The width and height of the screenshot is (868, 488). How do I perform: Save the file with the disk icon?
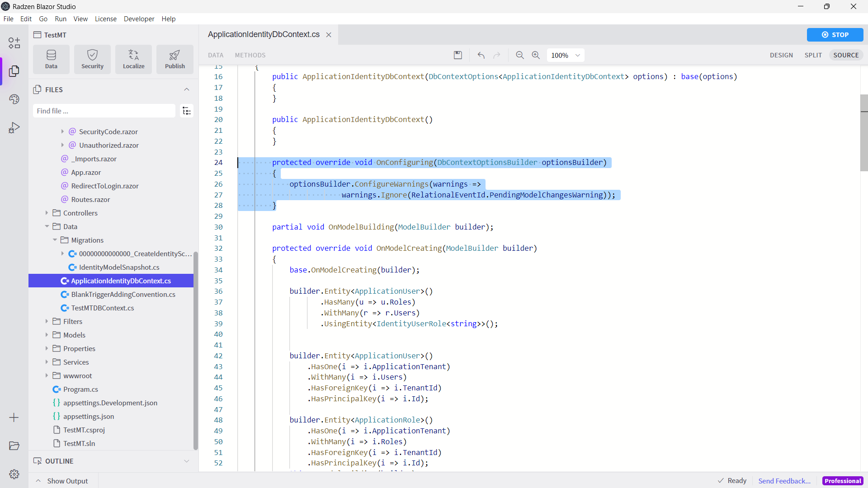click(x=458, y=55)
